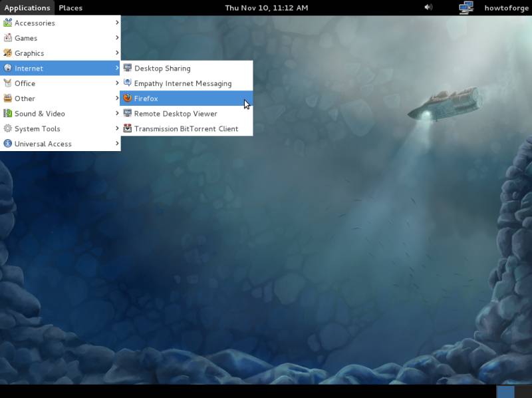This screenshot has width=532, height=398.
Task: Expand the System Tools submenu arrow
Action: tap(117, 128)
